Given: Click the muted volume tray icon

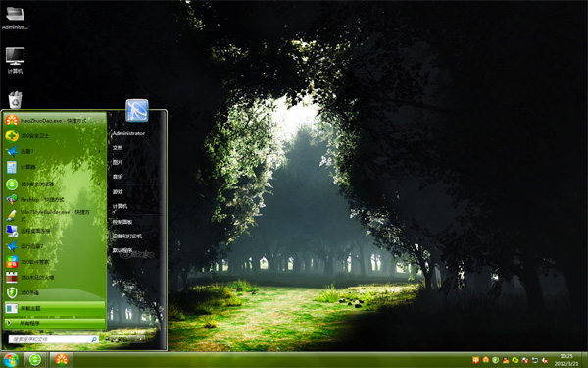Looking at the screenshot, I should [545, 360].
